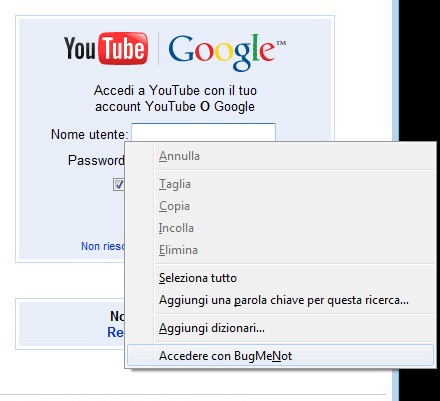The height and width of the screenshot is (401, 440).
Task: Click the bold No... heading in the lower box
Action: [x=117, y=316]
